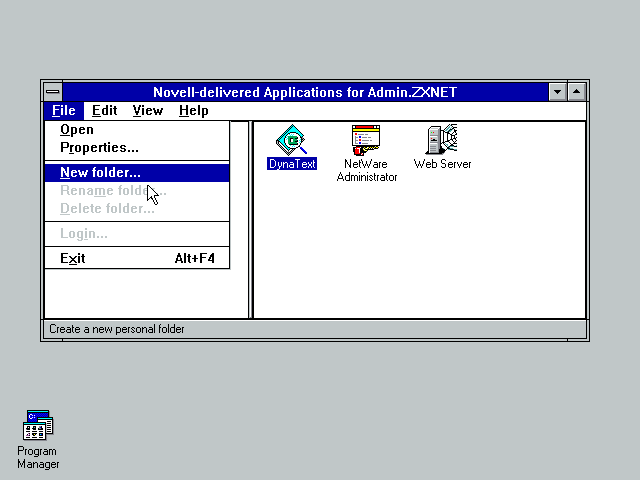Choose Exit from the File menu
Image resolution: width=640 pixels, height=480 pixels.
(137, 258)
